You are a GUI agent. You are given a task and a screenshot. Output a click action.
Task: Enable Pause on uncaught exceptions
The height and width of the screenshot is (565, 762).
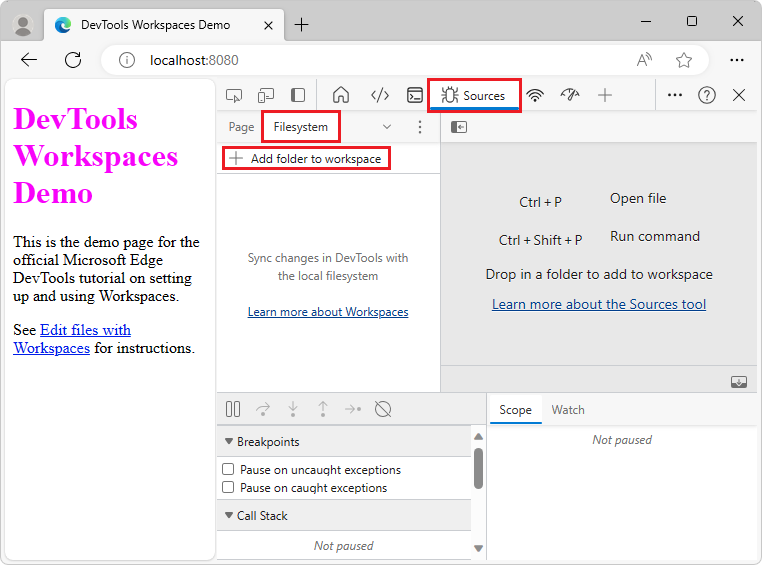(x=228, y=469)
